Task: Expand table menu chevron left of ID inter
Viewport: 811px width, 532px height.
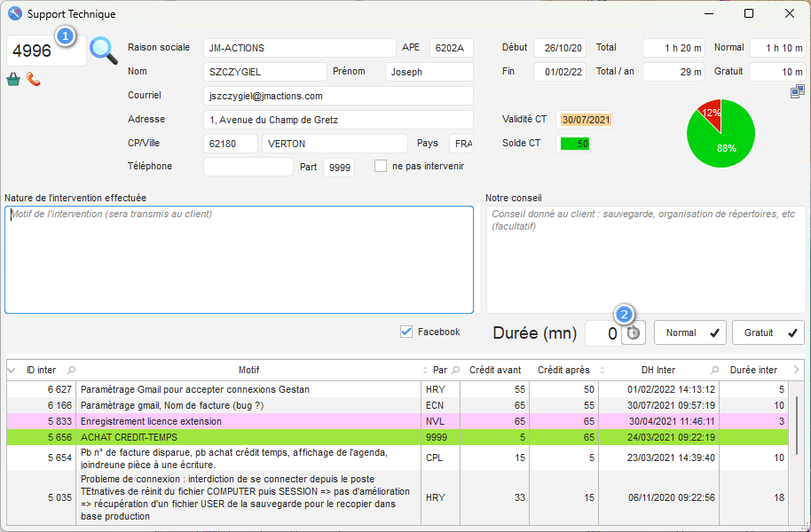Action: 12,371
